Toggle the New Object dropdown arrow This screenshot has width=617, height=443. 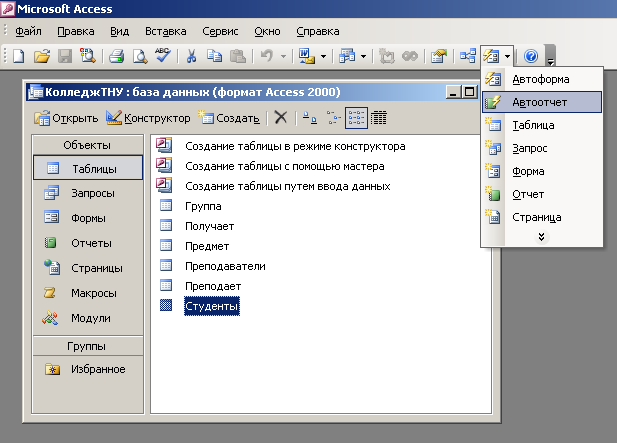[x=508, y=57]
